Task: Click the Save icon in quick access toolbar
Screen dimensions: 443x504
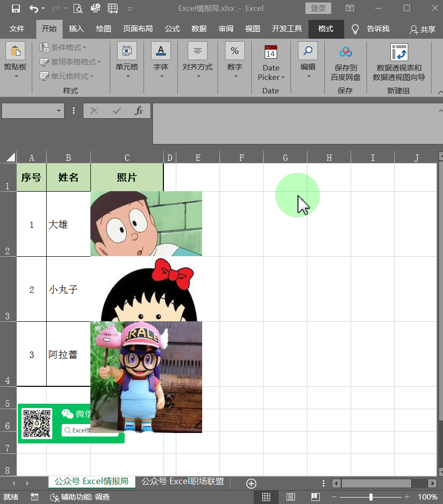Action: coord(15,8)
